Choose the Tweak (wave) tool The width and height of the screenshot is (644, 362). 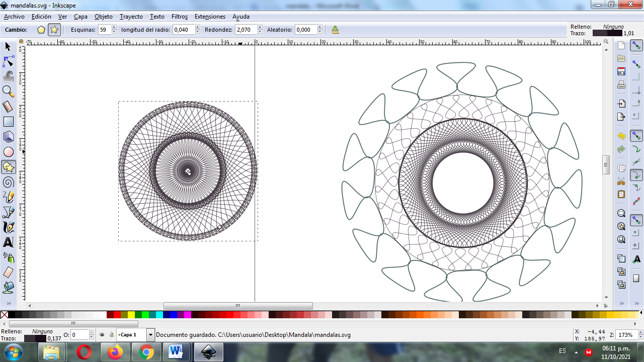(8, 76)
